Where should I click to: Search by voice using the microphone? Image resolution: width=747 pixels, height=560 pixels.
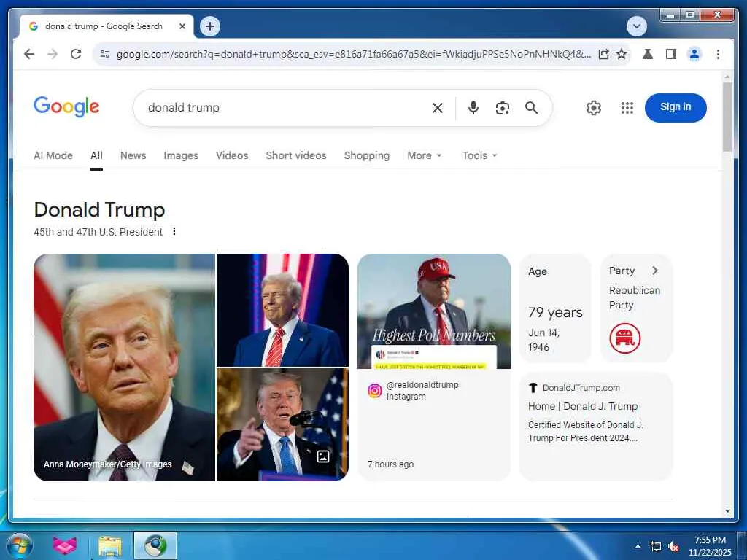pyautogui.click(x=473, y=108)
